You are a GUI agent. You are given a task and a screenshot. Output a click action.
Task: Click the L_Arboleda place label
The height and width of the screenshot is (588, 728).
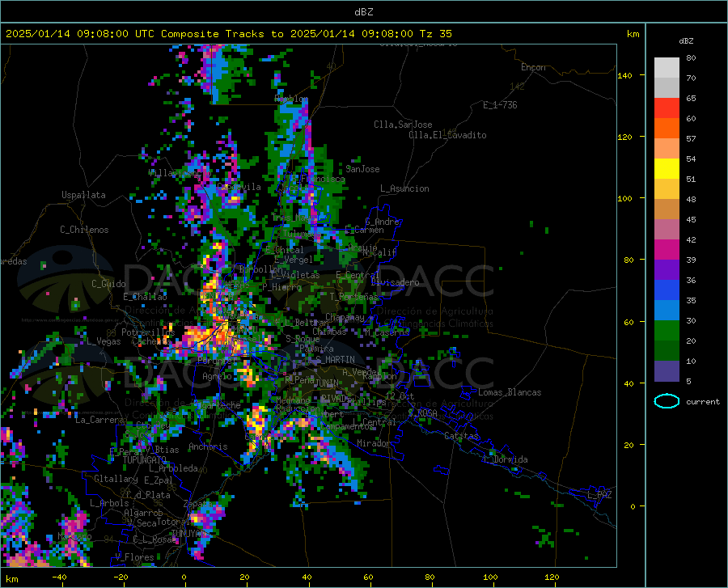pyautogui.click(x=174, y=468)
